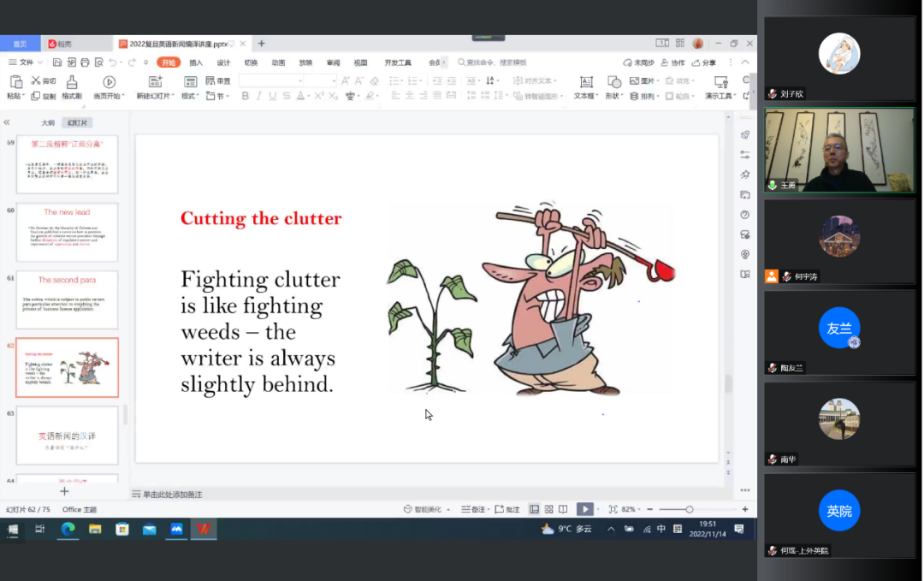
Task: Click the 分享 share button
Action: (704, 62)
